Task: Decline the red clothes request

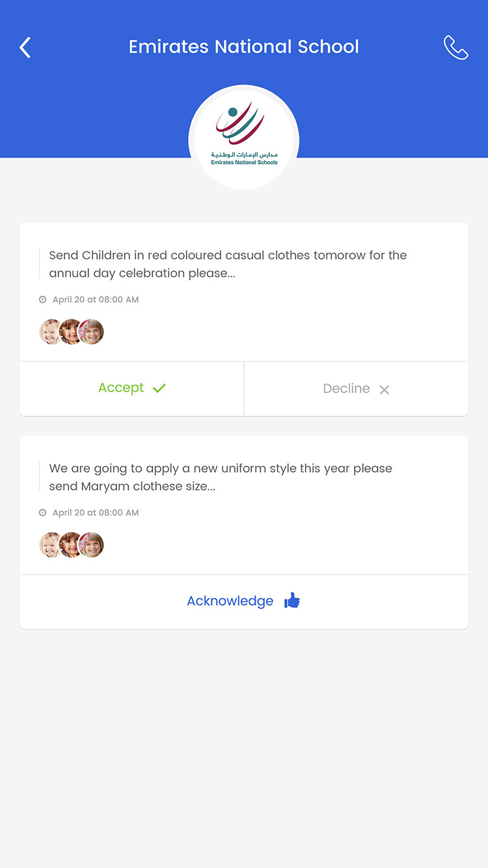Action: (356, 388)
